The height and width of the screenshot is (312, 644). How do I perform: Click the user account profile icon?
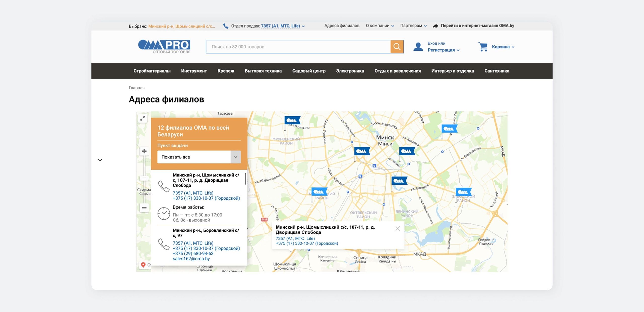click(418, 47)
